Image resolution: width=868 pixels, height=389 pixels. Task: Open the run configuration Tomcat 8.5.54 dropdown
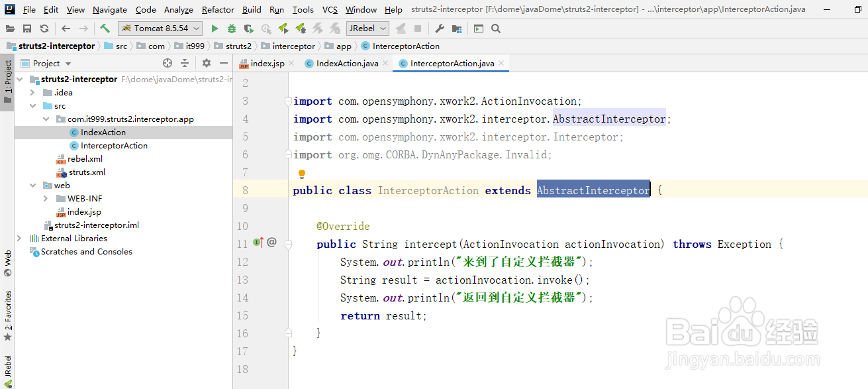[x=160, y=28]
